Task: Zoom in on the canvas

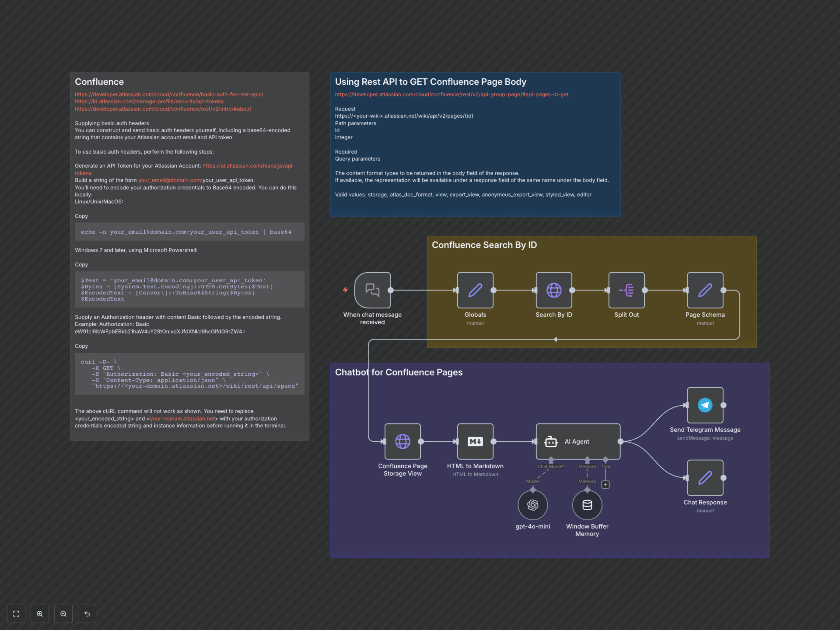Action: [40, 614]
